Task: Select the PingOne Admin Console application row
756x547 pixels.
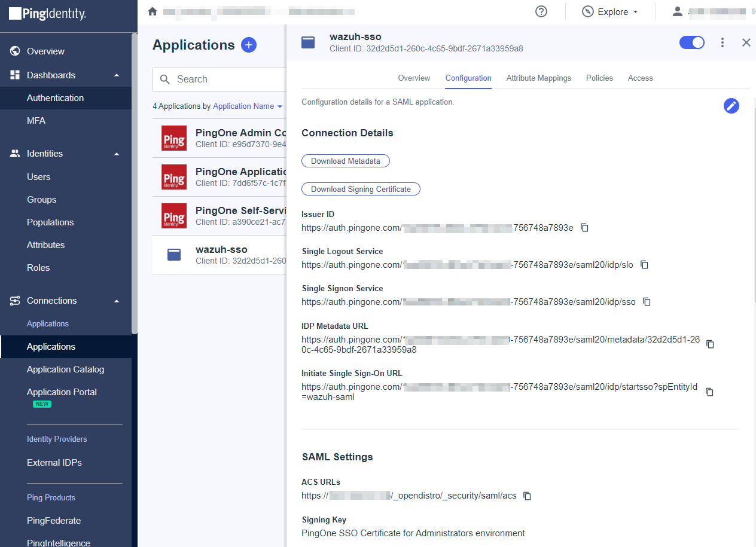Action: pos(220,138)
